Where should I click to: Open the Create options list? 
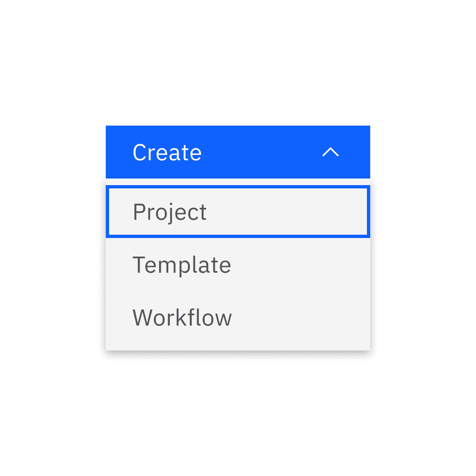pyautogui.click(x=238, y=152)
